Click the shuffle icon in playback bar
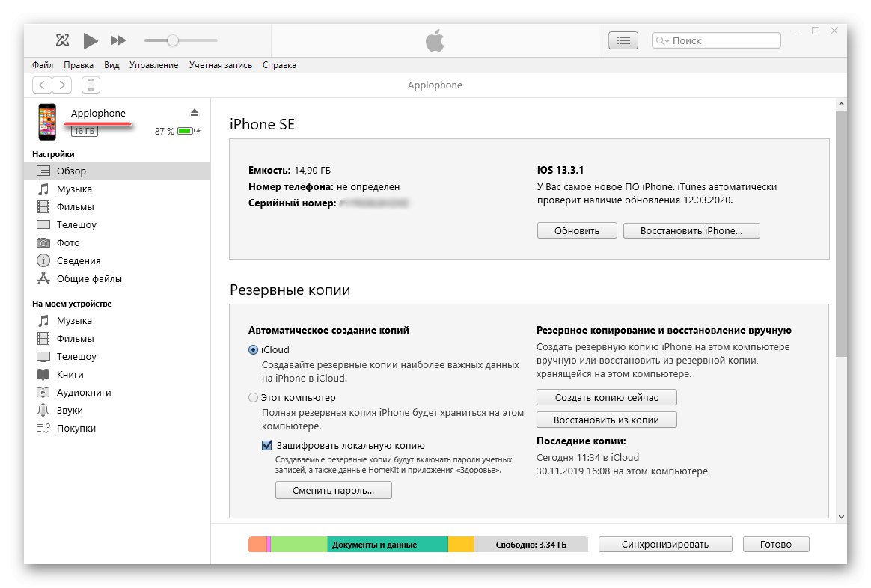 pyautogui.click(x=63, y=40)
